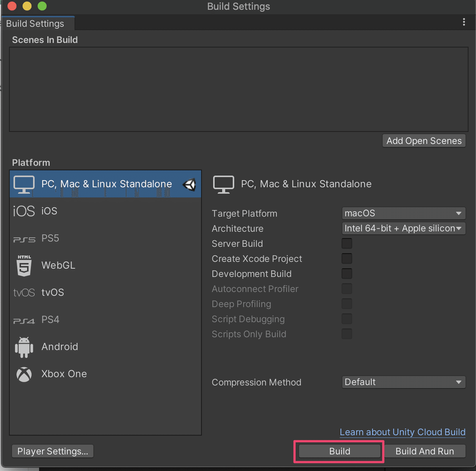Click the tvOS platform logo icon
Viewport: 476px width, 471px height.
point(24,293)
